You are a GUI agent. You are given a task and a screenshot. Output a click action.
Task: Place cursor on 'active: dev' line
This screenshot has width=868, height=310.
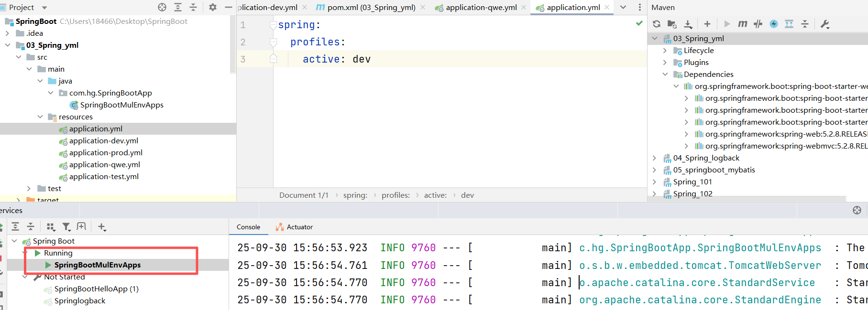click(x=337, y=59)
